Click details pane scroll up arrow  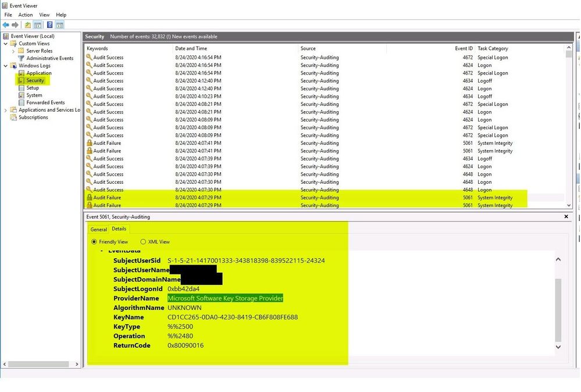coord(558,260)
